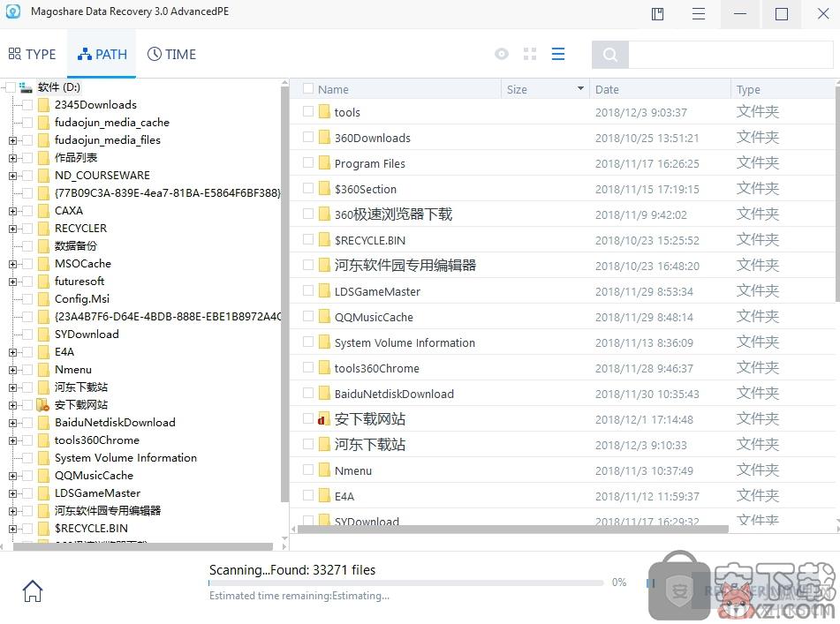Expand the BaiduNetdiskDownload tree node
Screen dimensions: 840x624
pyautogui.click(x=12, y=423)
